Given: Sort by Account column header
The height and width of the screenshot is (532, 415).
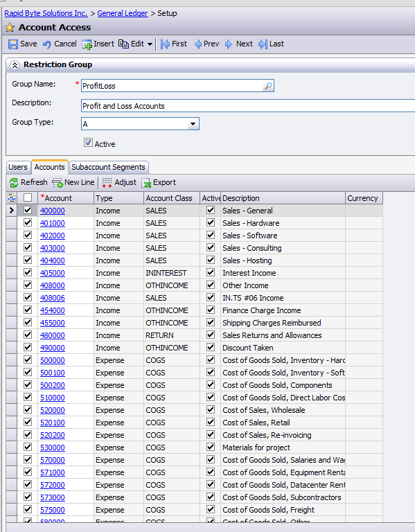Looking at the screenshot, I should point(65,198).
